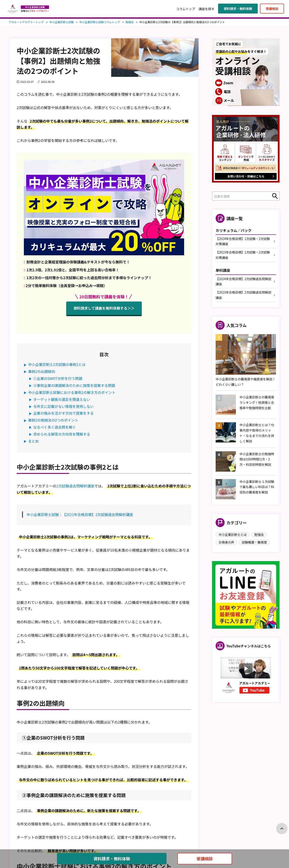Click sticky bottom 資料請求・無料体験 button
The width and height of the screenshot is (289, 868).
[112, 859]
